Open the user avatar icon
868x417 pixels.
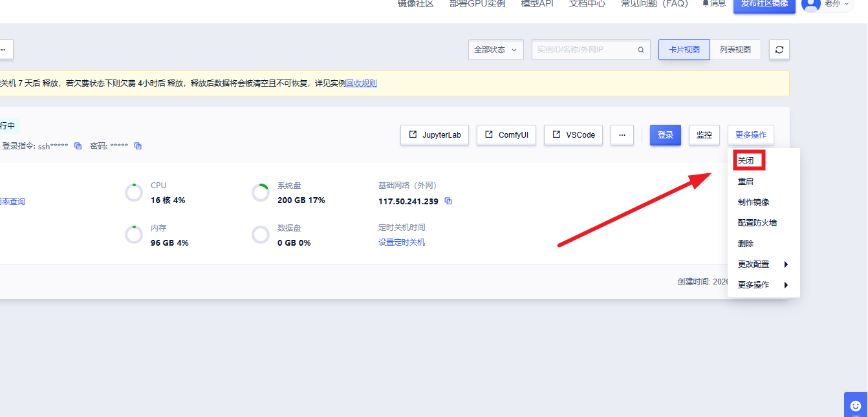tap(810, 4)
